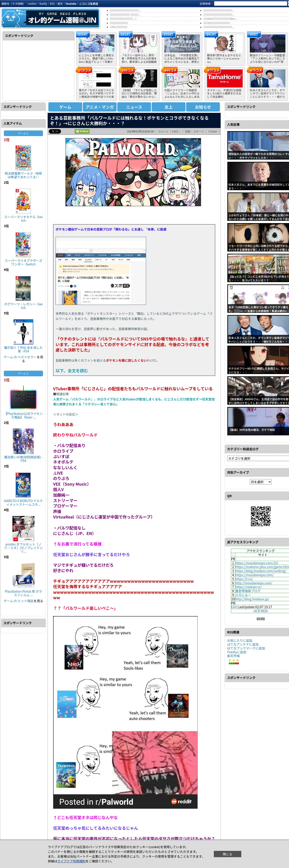The width and height of the screenshot is (289, 868).
Task: Click the -ACR WEB- text link
Action: [x=260, y=611]
